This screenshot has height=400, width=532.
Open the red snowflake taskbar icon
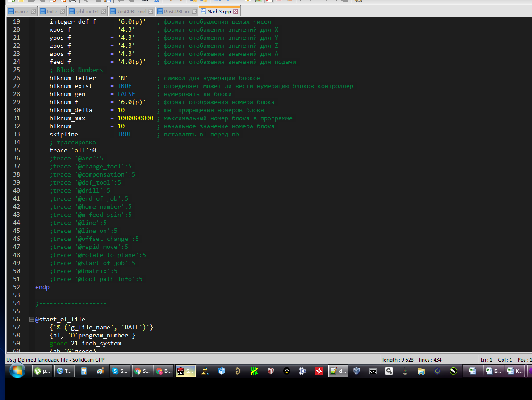click(319, 371)
